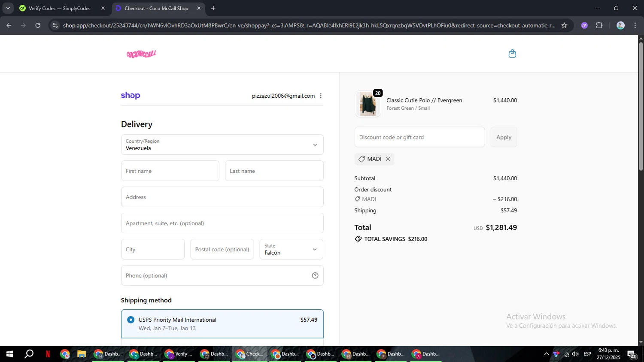Open the tab search dropdown arrow
Screen dimensions: 644x362
coord(8,8)
